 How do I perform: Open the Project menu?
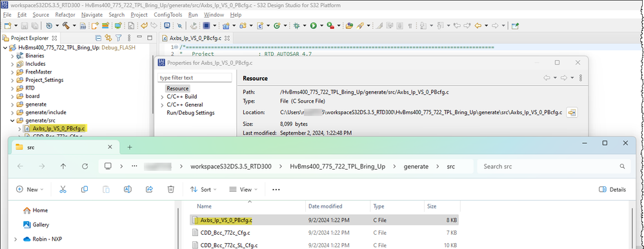click(x=139, y=14)
